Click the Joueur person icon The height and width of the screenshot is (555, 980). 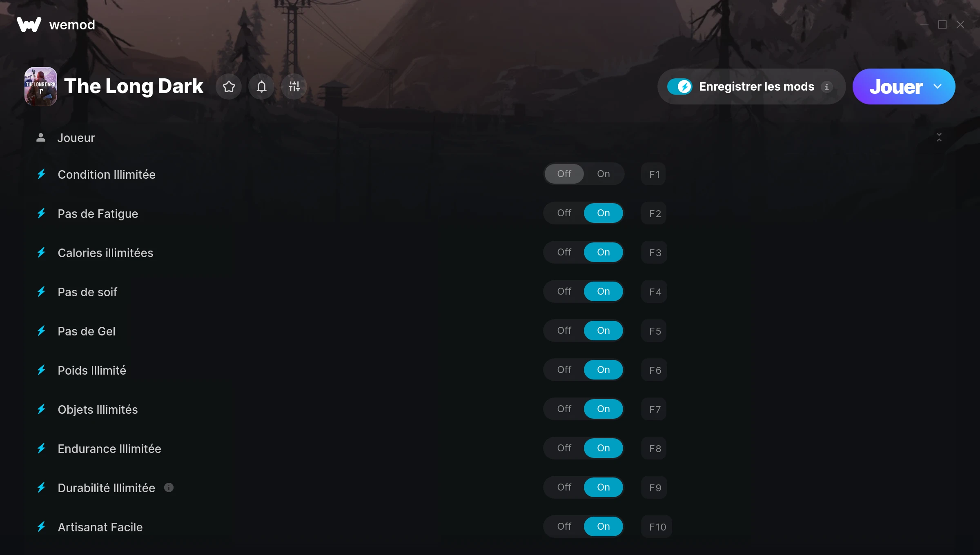pyautogui.click(x=40, y=138)
